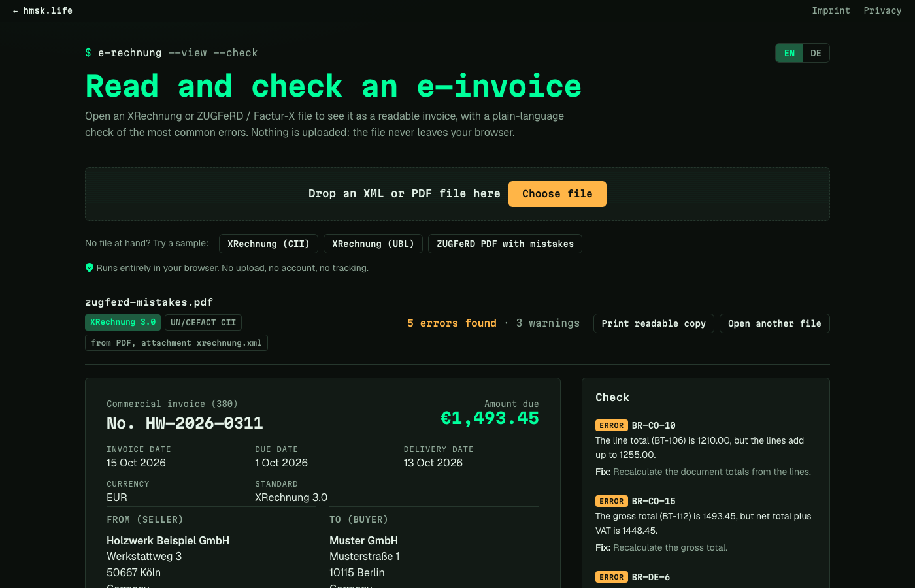Click the '3 warnings' count
Image resolution: width=915 pixels, height=588 pixels.
coord(548,323)
